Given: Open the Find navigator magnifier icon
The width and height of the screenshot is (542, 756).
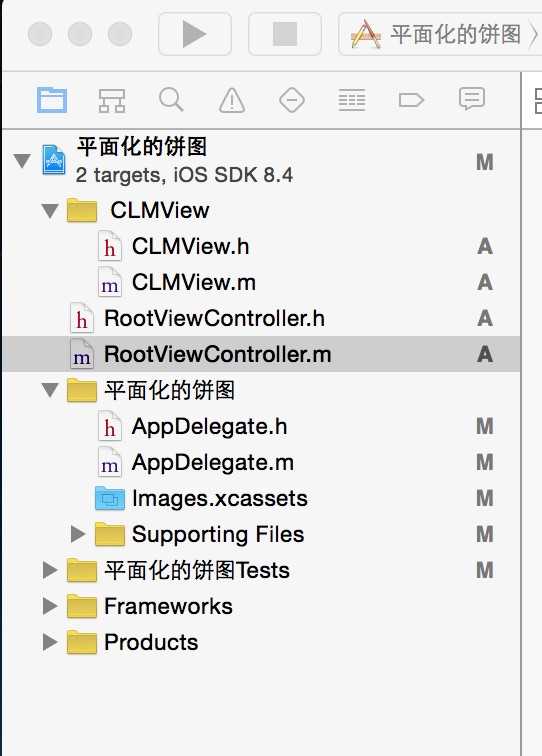Looking at the screenshot, I should pos(171,100).
